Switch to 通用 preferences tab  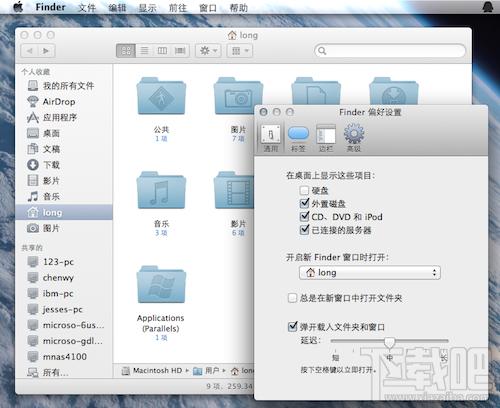271,138
